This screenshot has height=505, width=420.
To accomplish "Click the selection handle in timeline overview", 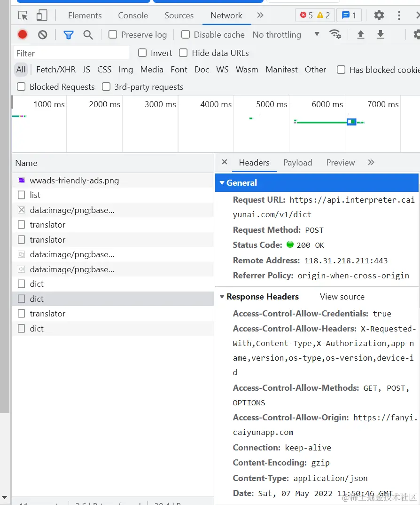I will [351, 122].
